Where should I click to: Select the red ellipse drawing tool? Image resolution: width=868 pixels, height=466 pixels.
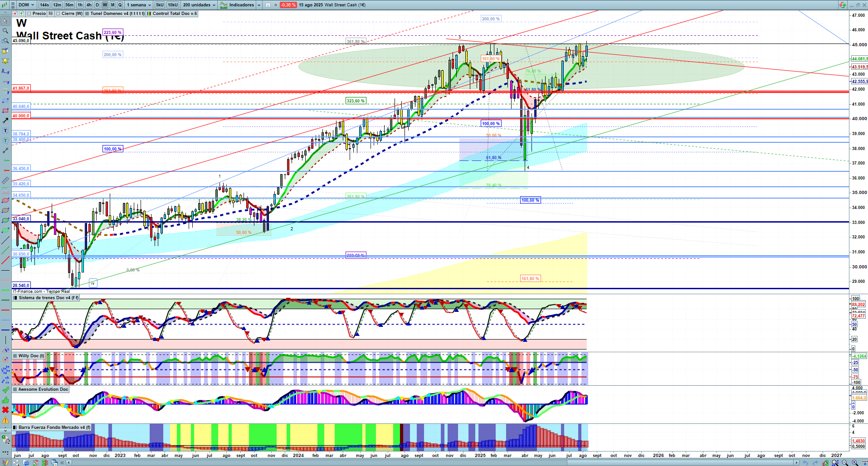[5, 200]
